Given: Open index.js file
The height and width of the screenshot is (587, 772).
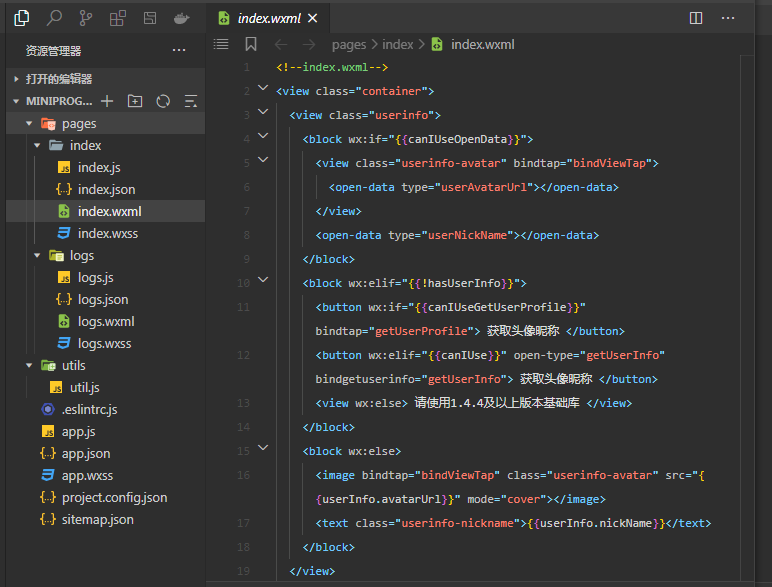Looking at the screenshot, I should coord(105,167).
